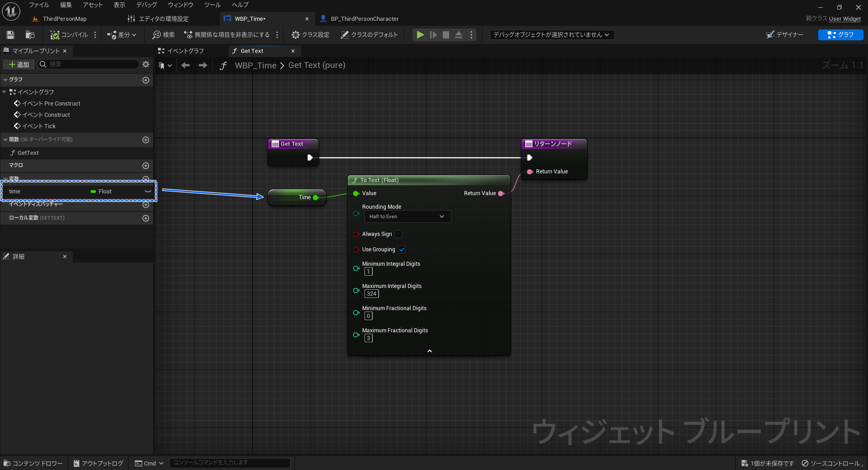Screen dimensions: 868x470
Task: Open source control from the status bar
Action: [x=832, y=463]
